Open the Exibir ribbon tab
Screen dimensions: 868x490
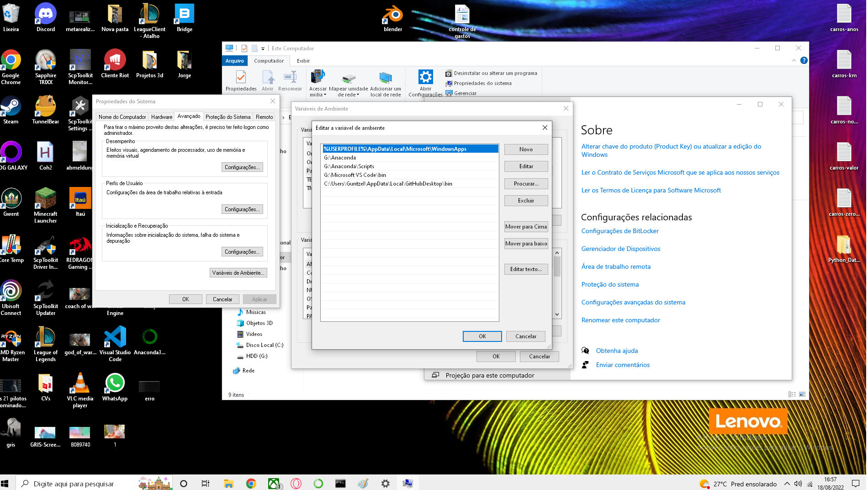click(303, 61)
